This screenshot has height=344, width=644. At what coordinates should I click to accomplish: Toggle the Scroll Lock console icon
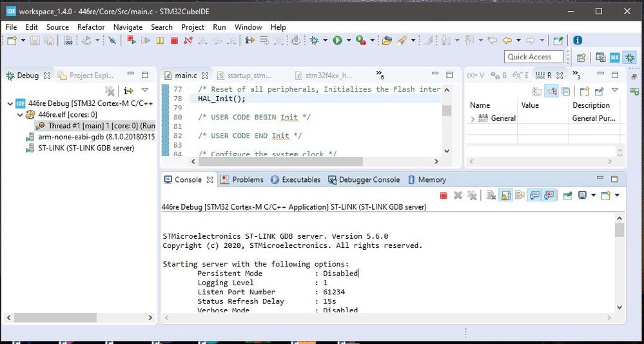[x=505, y=196]
